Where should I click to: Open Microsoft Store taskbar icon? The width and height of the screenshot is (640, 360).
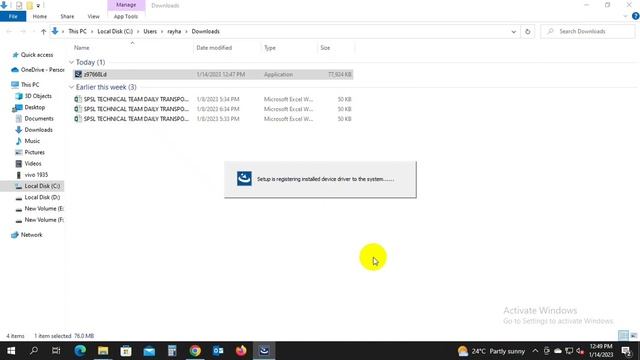coord(126,351)
